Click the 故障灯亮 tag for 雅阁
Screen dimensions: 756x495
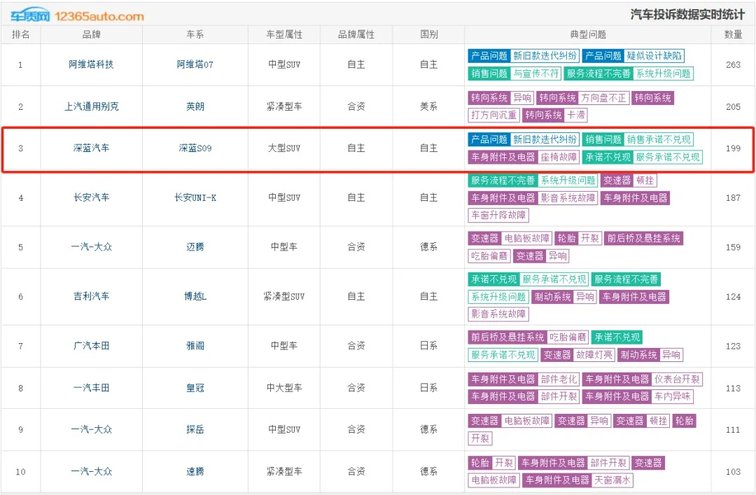point(594,354)
